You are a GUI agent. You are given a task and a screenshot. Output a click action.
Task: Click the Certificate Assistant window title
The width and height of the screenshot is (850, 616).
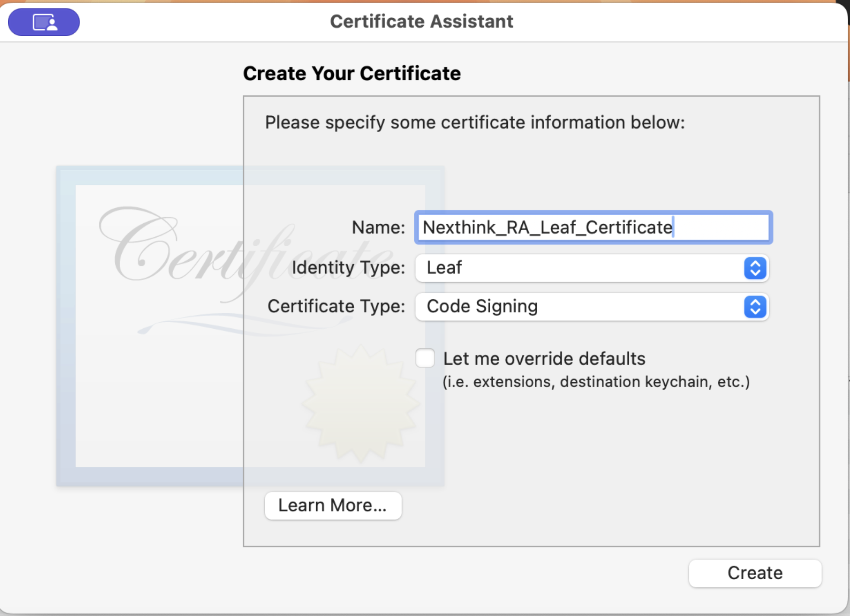click(x=422, y=21)
